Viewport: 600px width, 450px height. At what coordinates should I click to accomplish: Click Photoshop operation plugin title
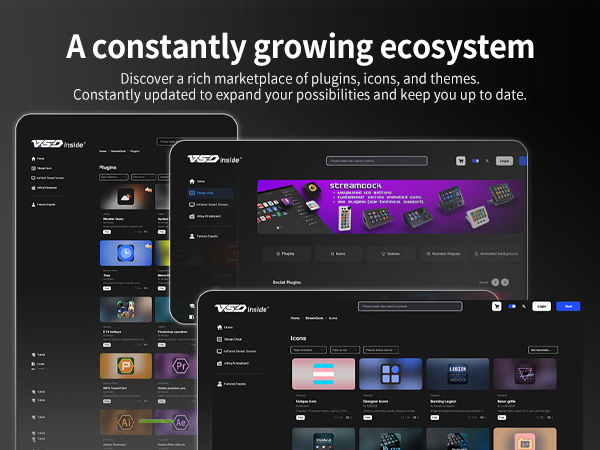tap(173, 332)
